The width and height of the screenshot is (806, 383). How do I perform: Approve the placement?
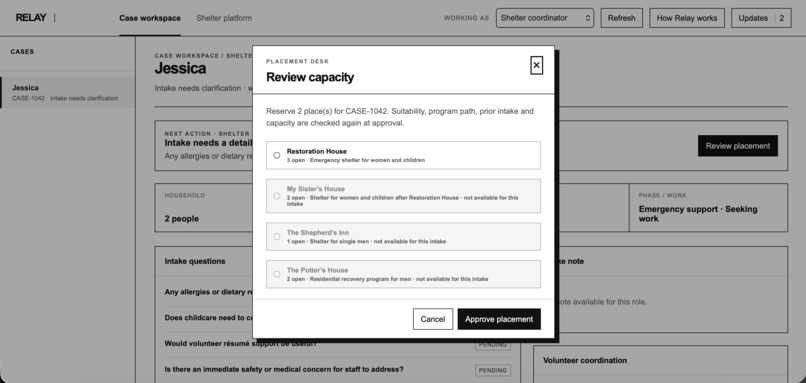click(x=499, y=319)
